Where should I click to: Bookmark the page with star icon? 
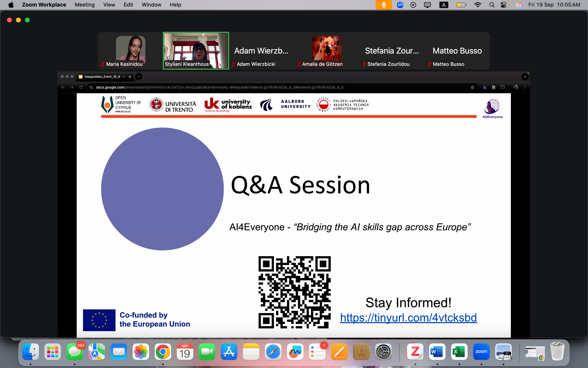point(472,87)
